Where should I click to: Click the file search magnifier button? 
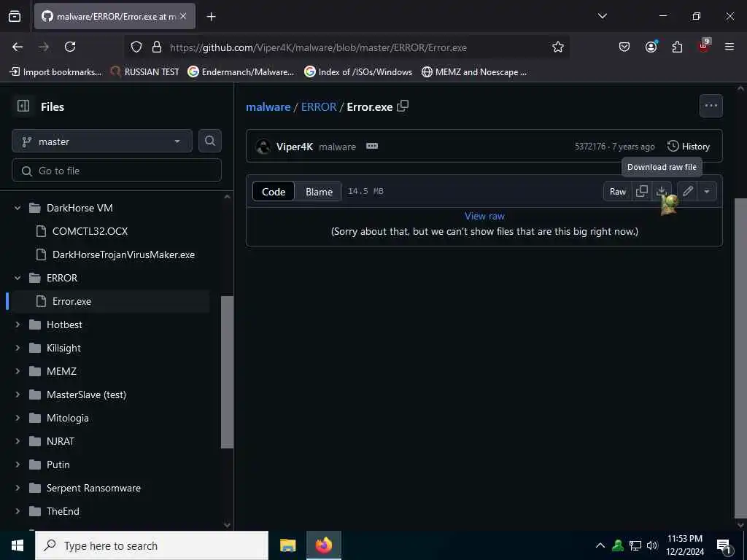(209, 141)
